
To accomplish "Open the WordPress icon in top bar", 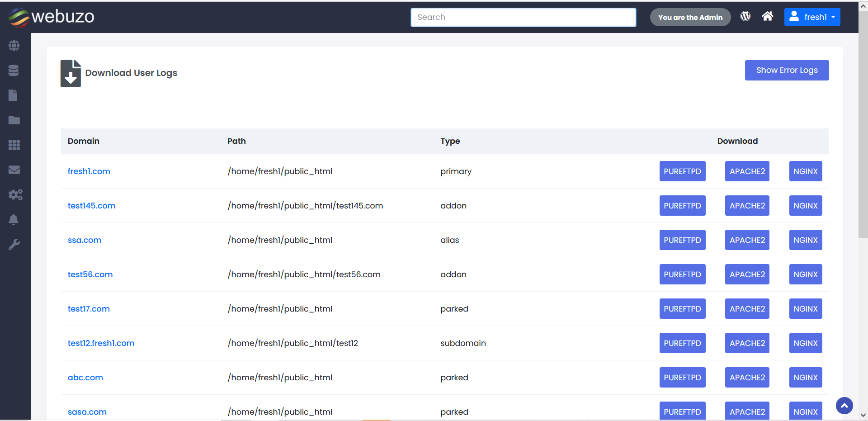I will (745, 17).
